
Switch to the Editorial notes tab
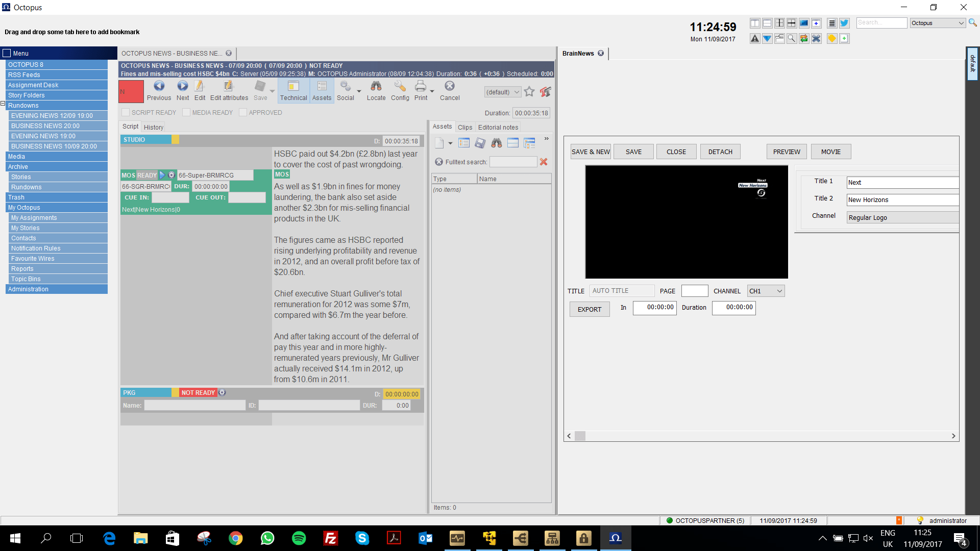point(498,128)
